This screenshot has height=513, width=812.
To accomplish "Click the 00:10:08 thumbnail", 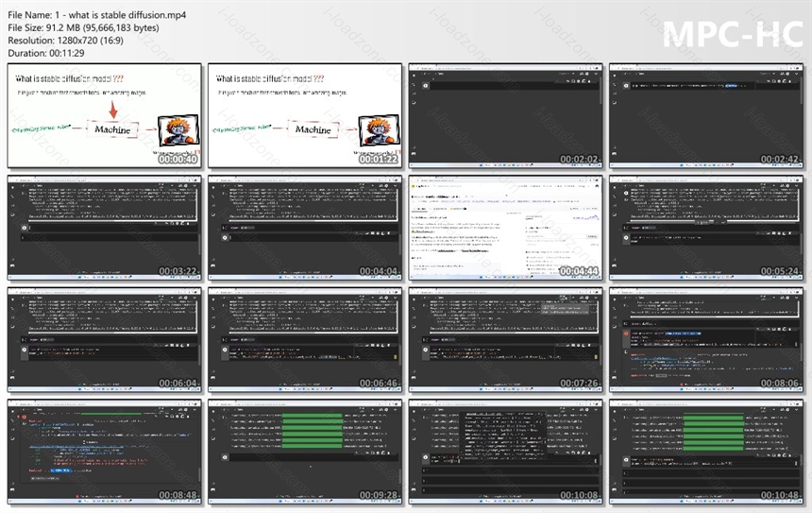I will [x=505, y=452].
